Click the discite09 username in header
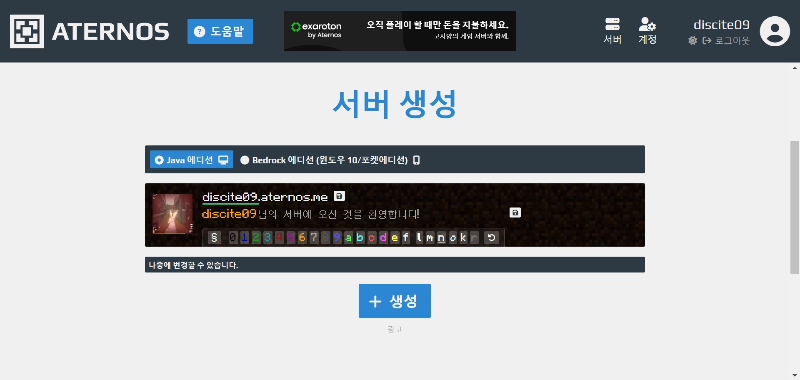800x380 pixels. click(721, 24)
